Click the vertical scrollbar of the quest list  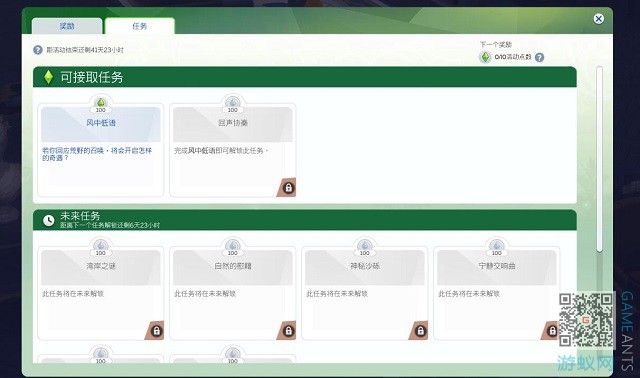(x=599, y=159)
